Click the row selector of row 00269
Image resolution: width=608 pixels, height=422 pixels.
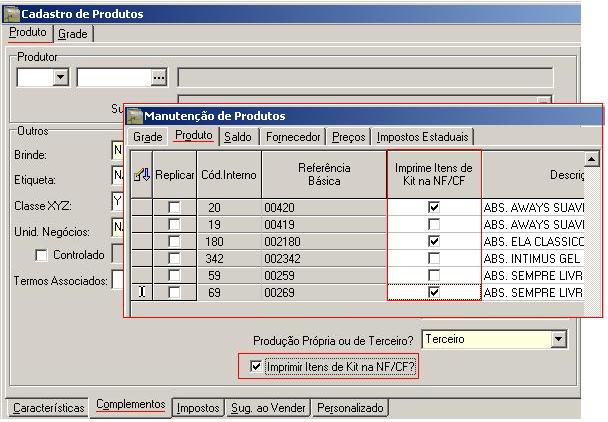coord(142,292)
